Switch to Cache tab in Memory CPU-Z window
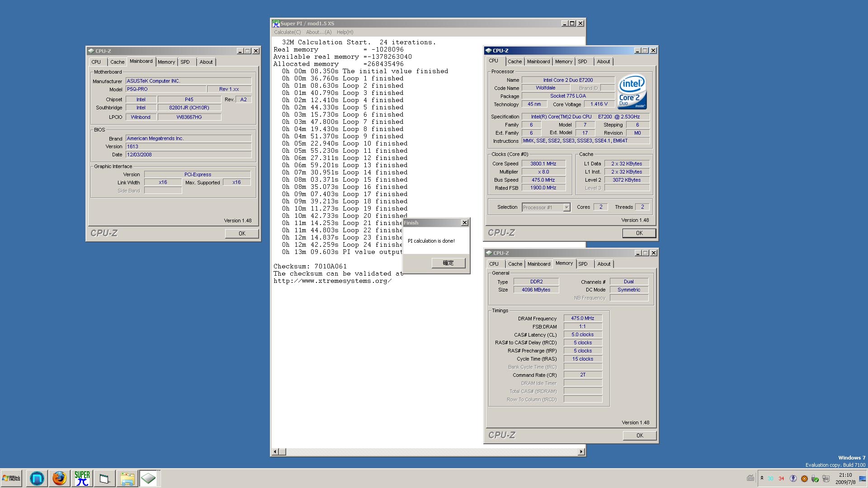868x488 pixels. [515, 264]
